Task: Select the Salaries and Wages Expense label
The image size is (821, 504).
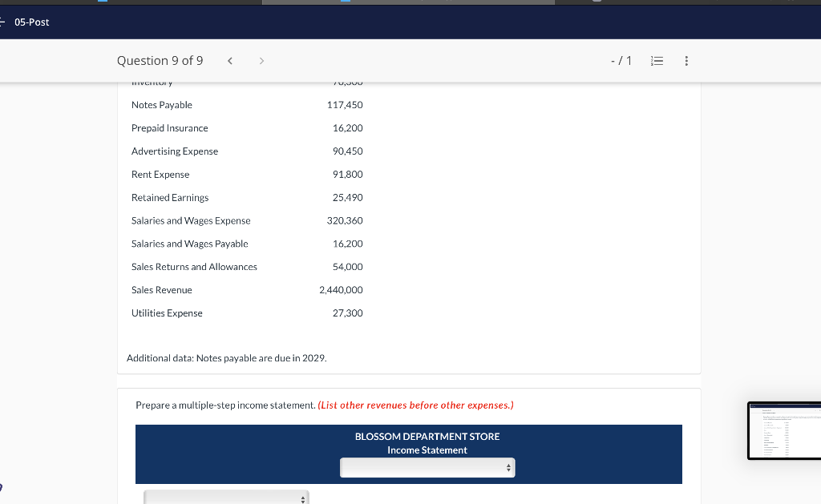Action: [x=191, y=220]
